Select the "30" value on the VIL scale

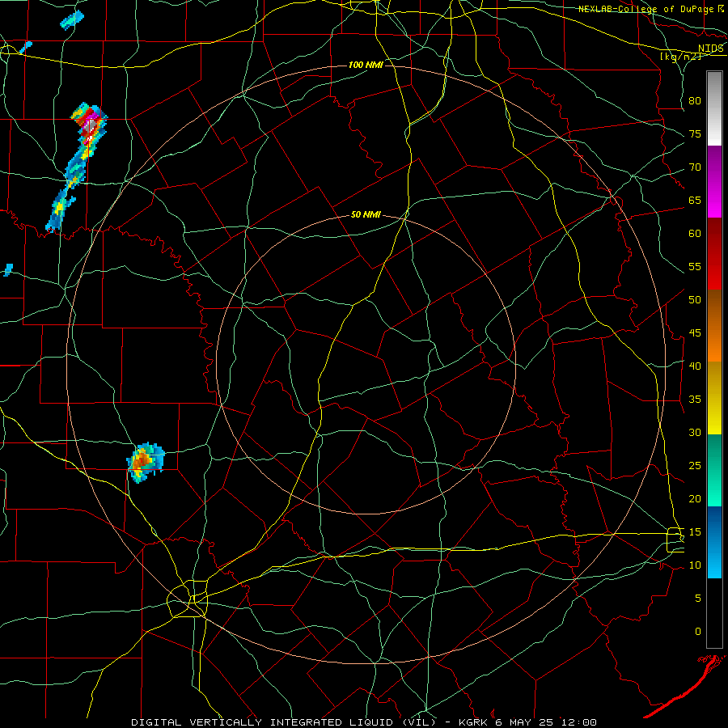pos(695,433)
